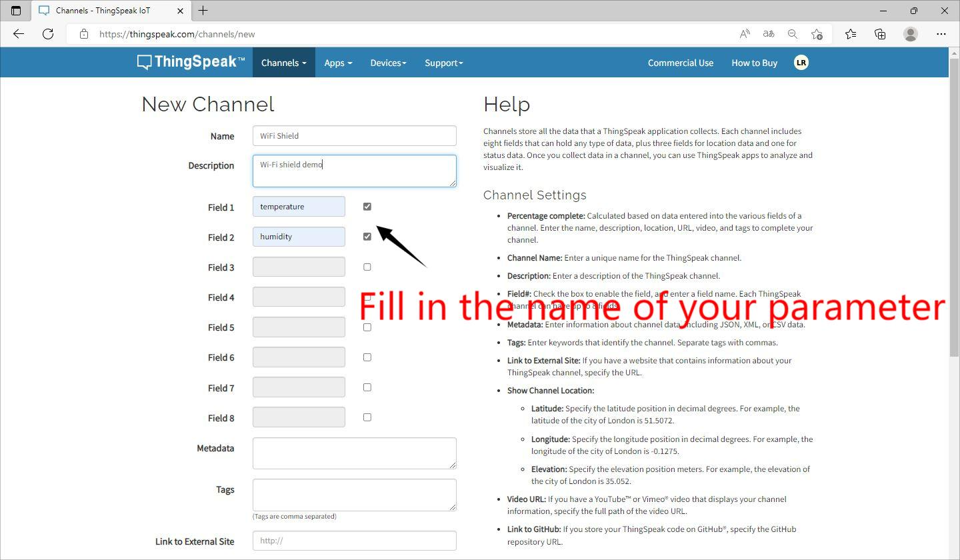Enable the Field 6 checkbox
Viewport: 960px width, 560px height.
[367, 357]
